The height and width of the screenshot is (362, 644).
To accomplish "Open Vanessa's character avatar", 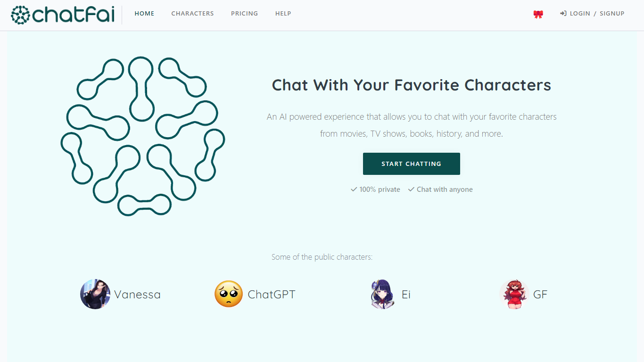I will coord(95,294).
